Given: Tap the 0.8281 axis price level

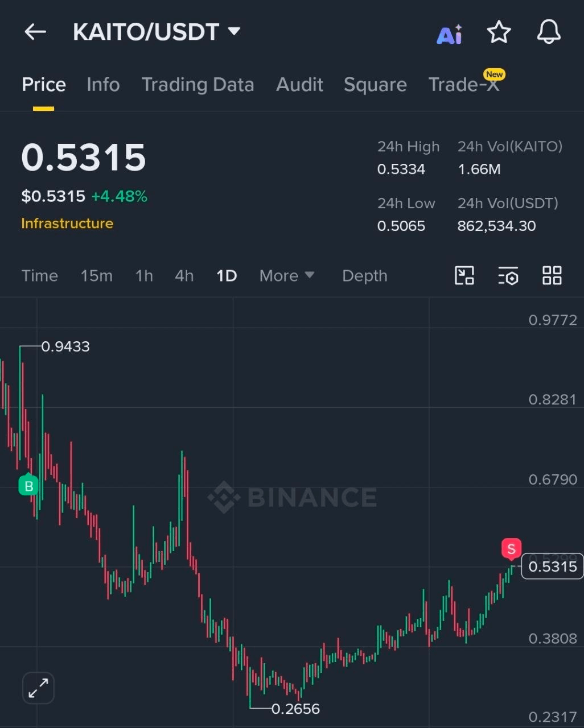Looking at the screenshot, I should 553,399.
